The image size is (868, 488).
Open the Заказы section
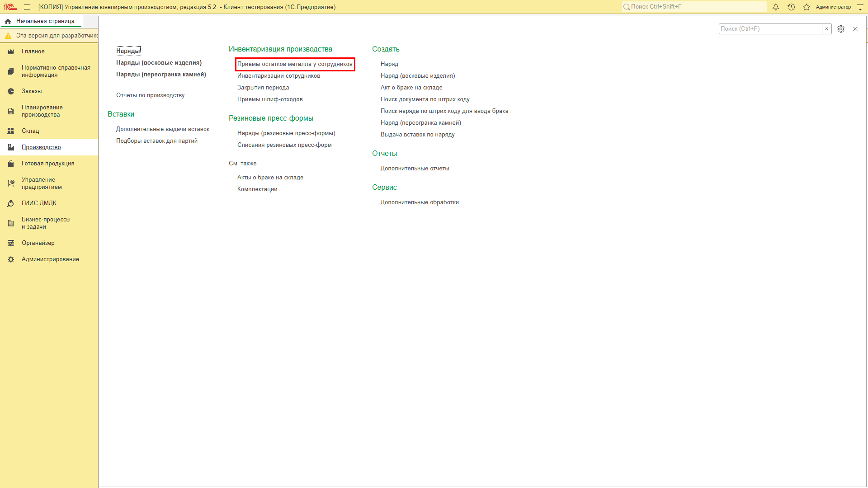click(49, 91)
